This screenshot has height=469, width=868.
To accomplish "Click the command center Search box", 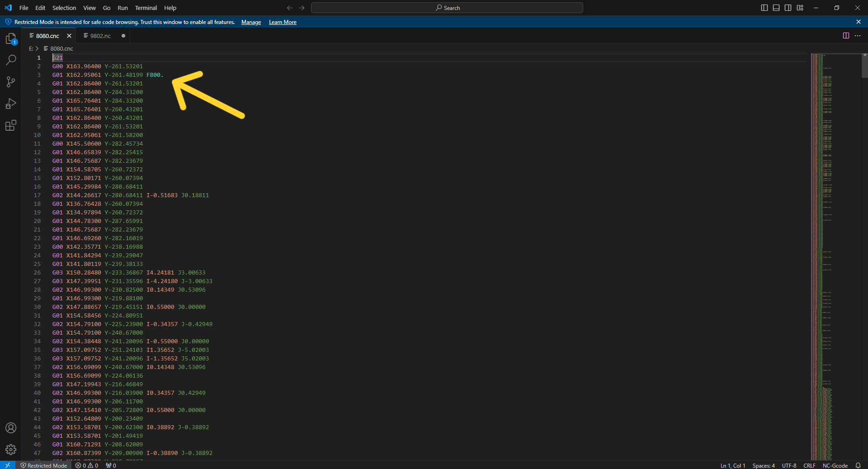I will pos(447,8).
